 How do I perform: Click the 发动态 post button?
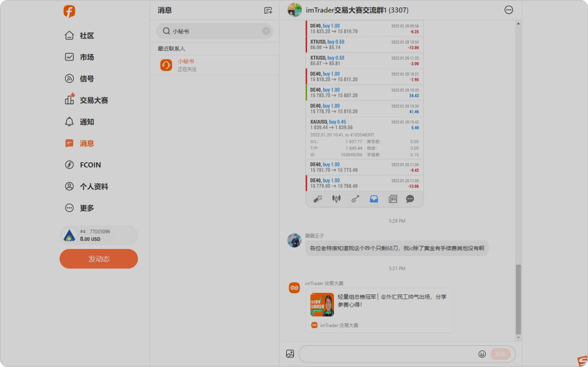click(99, 259)
